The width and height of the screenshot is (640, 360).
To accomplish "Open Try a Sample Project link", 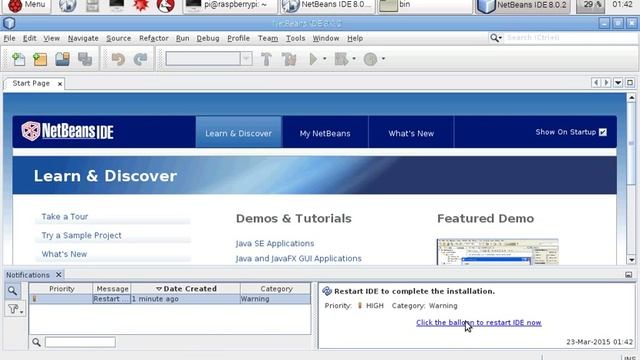I will click(81, 235).
